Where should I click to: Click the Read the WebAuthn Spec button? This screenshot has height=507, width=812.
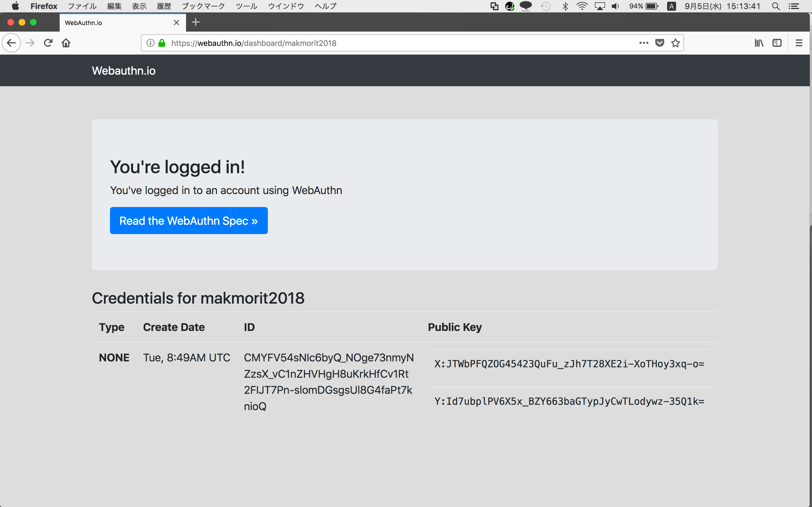tap(189, 220)
